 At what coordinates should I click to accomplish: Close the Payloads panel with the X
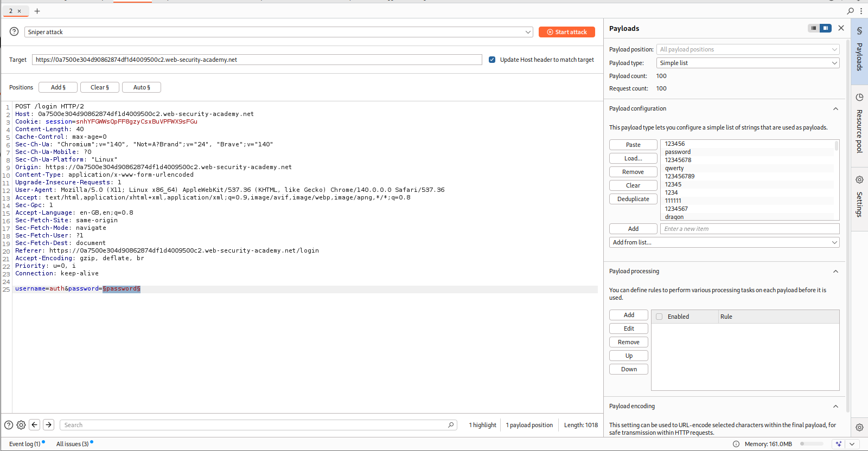point(841,28)
